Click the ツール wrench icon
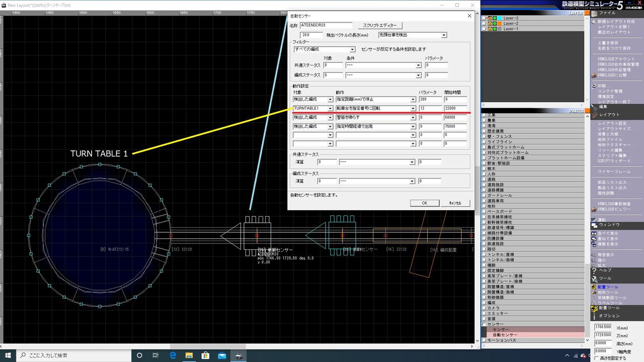 594,279
